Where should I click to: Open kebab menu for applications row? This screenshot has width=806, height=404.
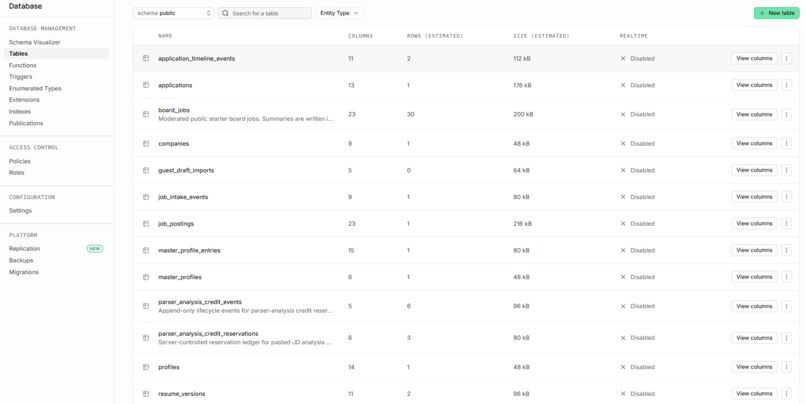click(786, 85)
